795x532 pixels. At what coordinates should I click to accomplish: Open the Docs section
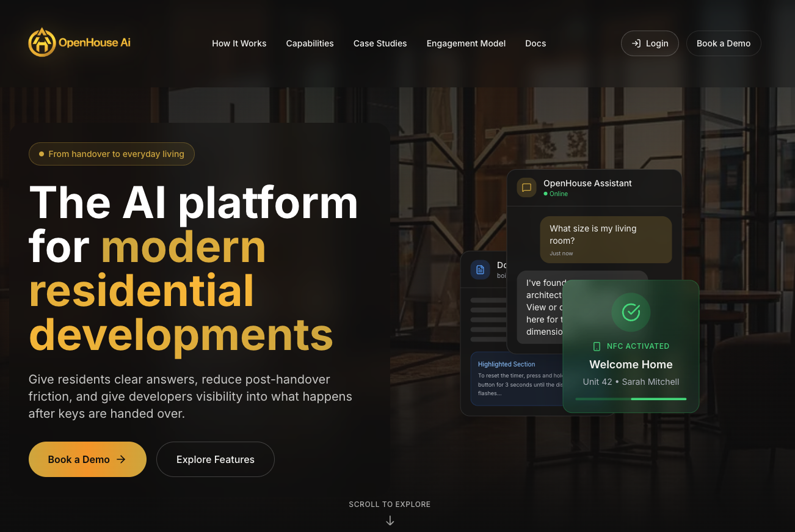point(535,43)
